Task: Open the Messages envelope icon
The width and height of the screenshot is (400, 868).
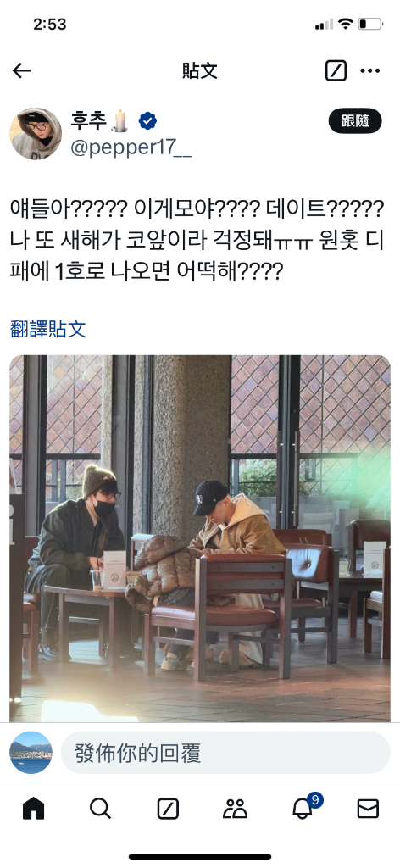Action: (368, 809)
